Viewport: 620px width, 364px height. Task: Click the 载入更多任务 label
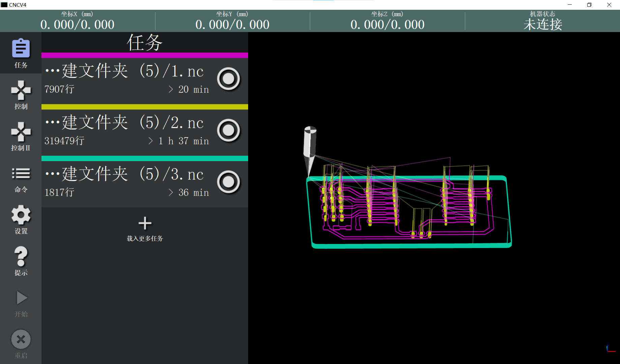[x=145, y=239]
